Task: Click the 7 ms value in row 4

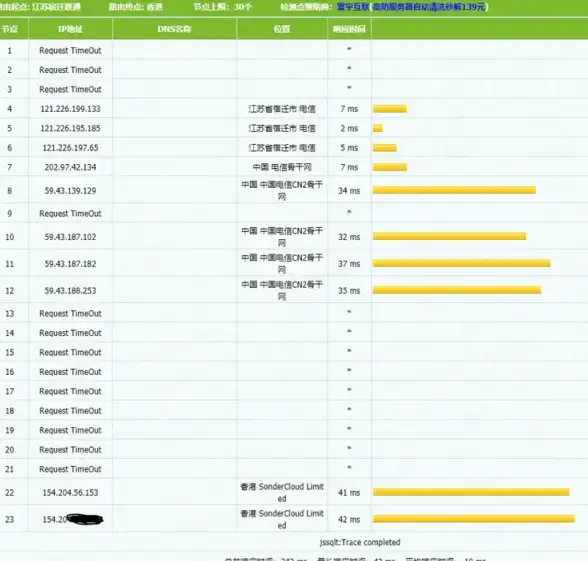Action: [x=349, y=109]
